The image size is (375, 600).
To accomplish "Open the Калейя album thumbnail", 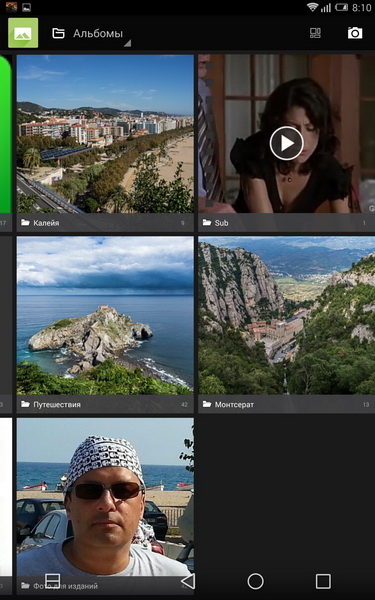I will click(x=105, y=134).
